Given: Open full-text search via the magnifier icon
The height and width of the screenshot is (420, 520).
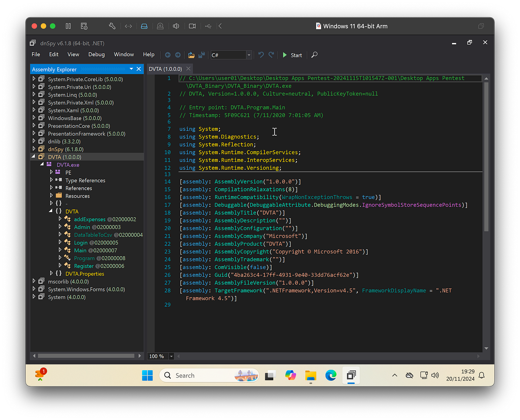Looking at the screenshot, I should point(314,55).
